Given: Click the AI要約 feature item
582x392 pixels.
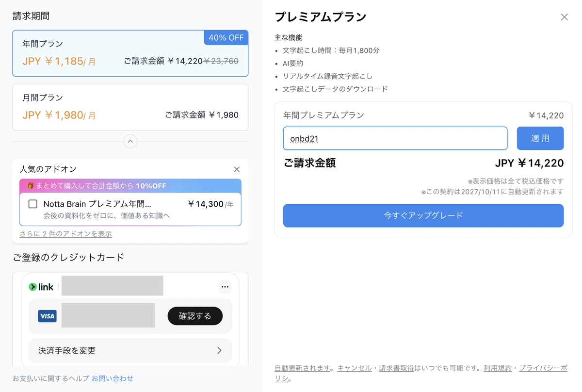Looking at the screenshot, I should point(293,63).
